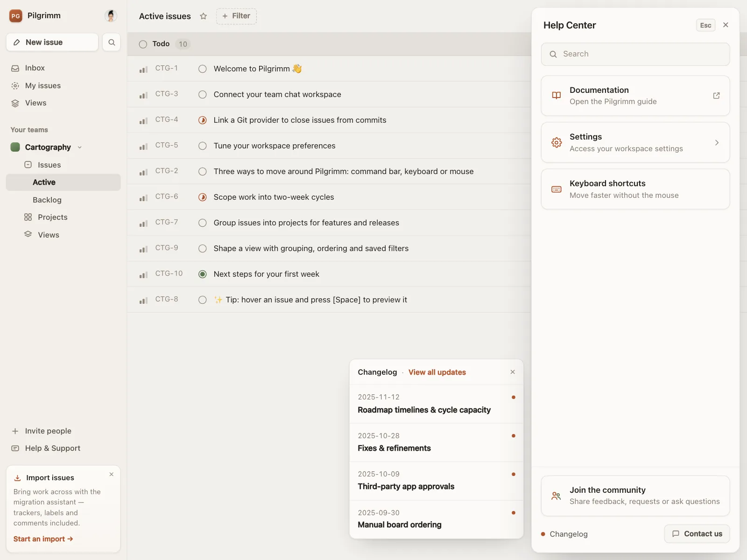This screenshot has height=560, width=747.
Task: Click the priority bars icon for CTG-7
Action: coord(143,223)
